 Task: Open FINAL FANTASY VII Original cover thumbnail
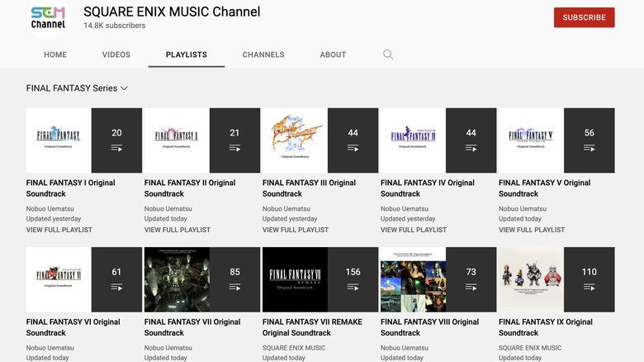177,279
